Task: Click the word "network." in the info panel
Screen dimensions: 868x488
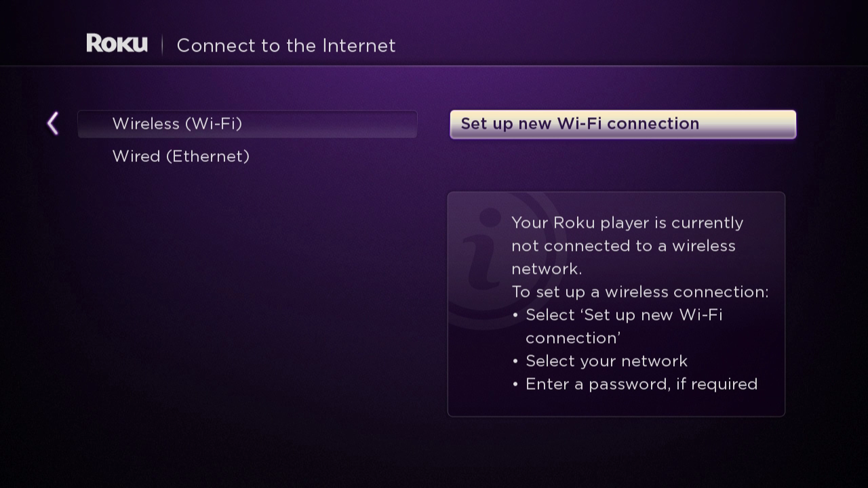Action: 547,269
